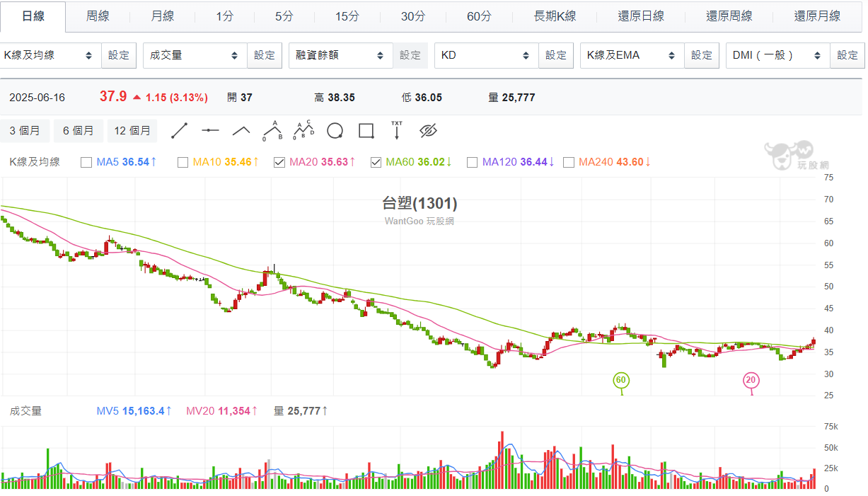
Task: Select the 0-A-B wave measurement tool
Action: click(272, 130)
